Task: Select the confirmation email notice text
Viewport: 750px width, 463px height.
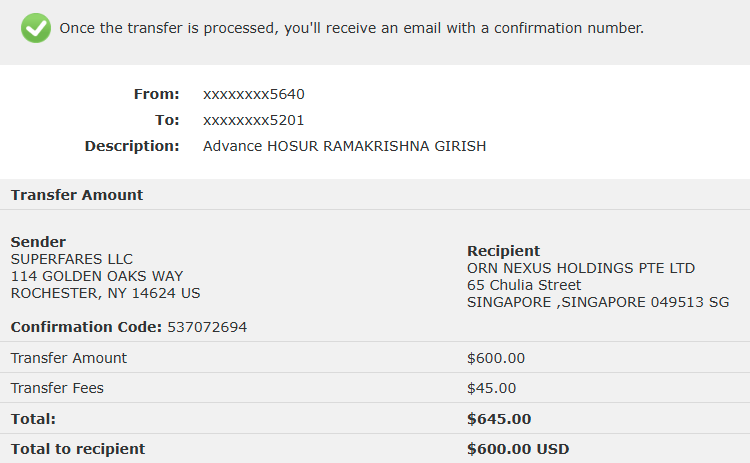Action: pos(352,28)
